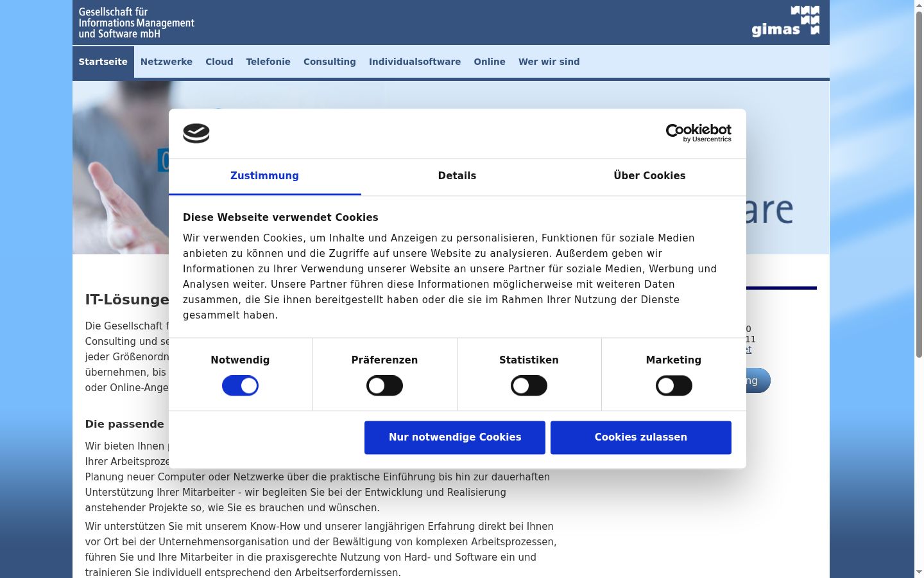This screenshot has width=924, height=578.
Task: Open the Cloud menu item
Action: [x=219, y=62]
